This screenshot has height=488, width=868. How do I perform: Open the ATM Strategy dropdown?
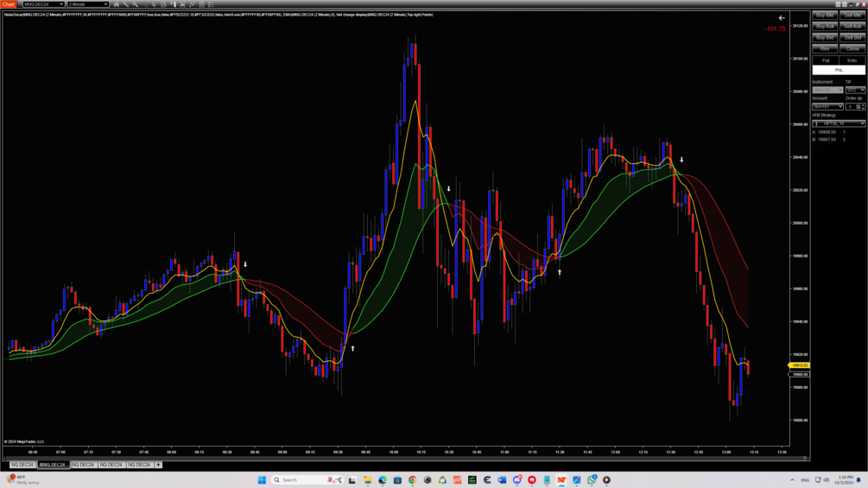[x=839, y=124]
